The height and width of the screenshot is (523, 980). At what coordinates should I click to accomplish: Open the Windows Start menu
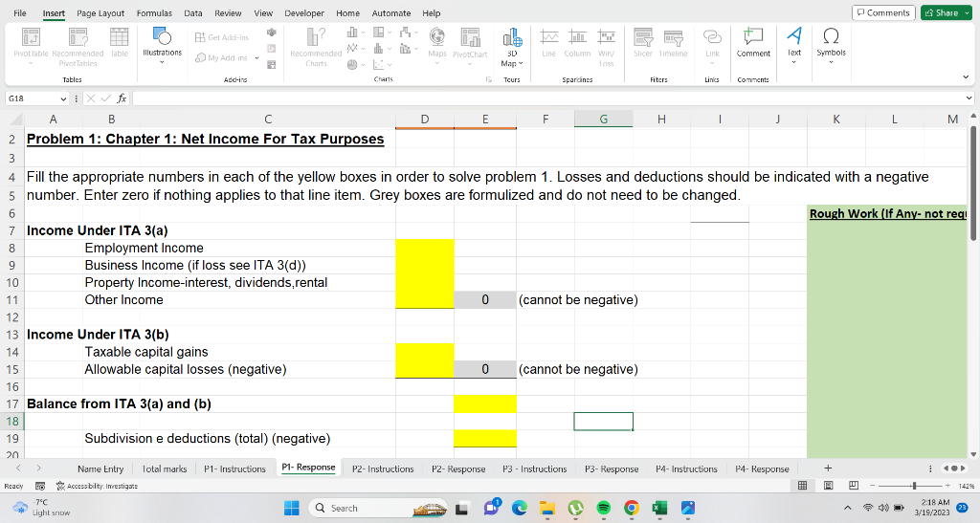[291, 508]
